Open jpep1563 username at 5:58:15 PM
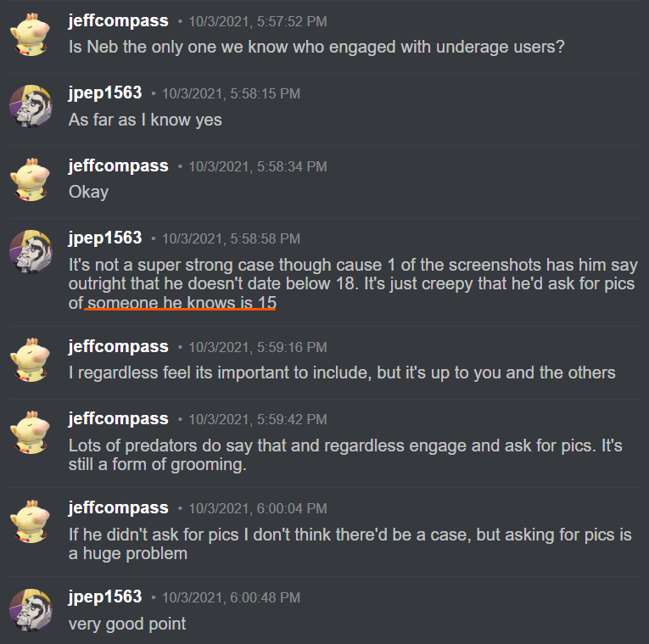 click(x=105, y=92)
